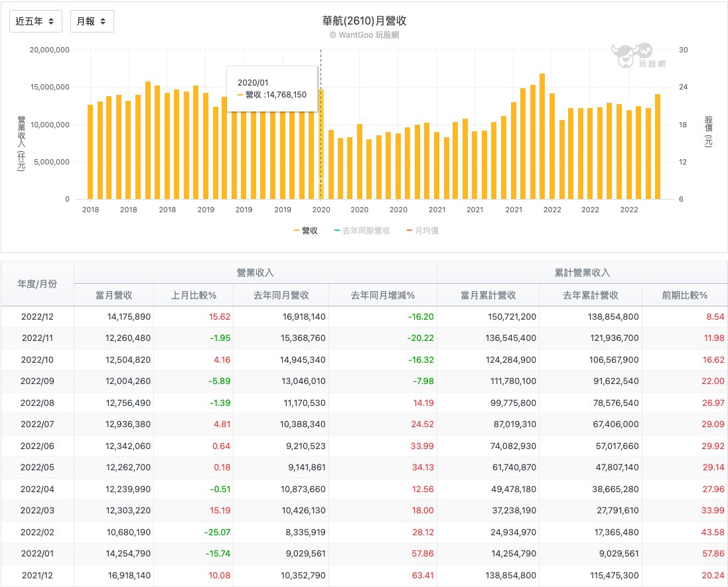
Task: Click the 年度/月份 column header
Action: tap(38, 283)
